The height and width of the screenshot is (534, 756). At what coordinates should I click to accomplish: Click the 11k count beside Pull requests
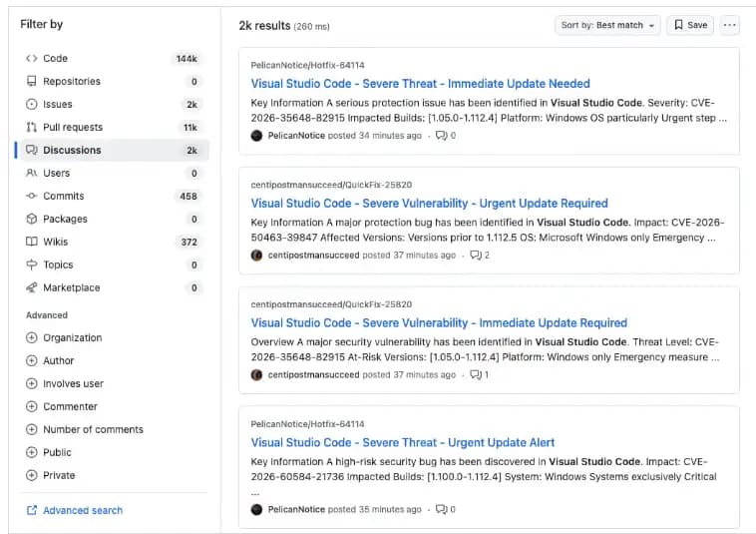tap(189, 128)
